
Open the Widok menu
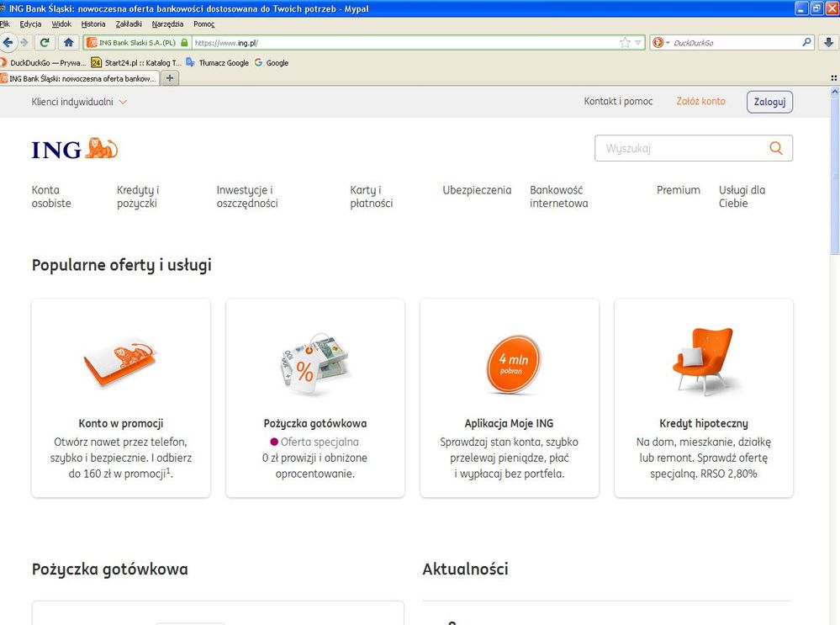(61, 24)
